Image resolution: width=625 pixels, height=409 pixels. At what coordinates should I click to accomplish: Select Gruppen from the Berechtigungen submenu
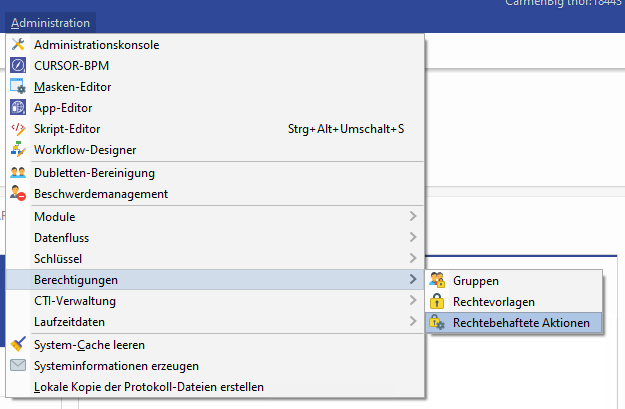(x=475, y=281)
